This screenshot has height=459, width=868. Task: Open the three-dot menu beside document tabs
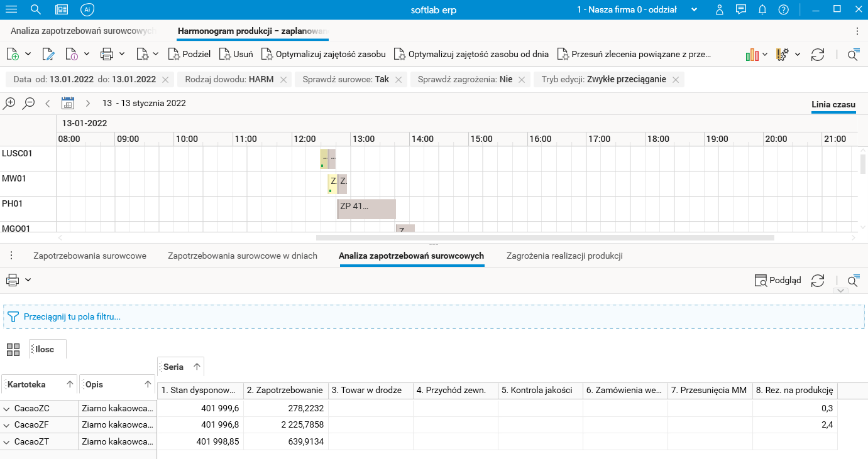click(857, 31)
